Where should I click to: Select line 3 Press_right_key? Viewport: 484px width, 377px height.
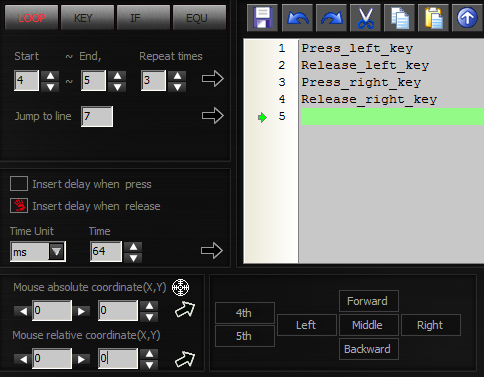click(361, 82)
